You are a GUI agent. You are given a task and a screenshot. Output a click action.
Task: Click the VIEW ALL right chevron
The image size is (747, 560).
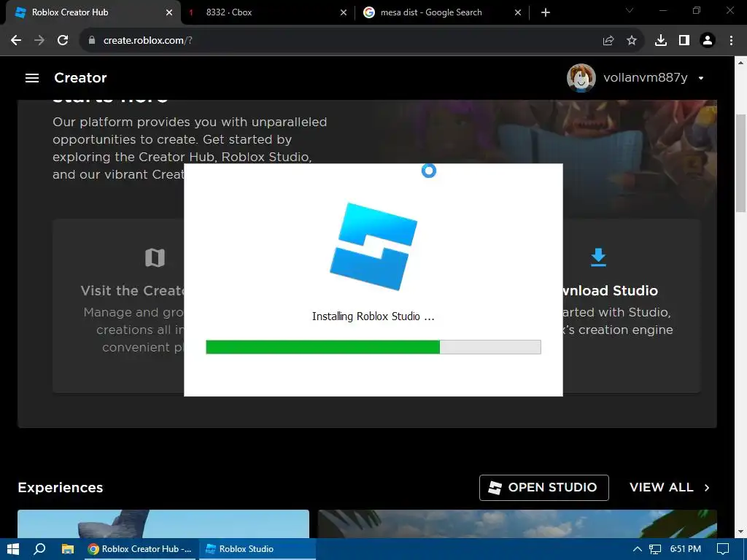click(707, 488)
